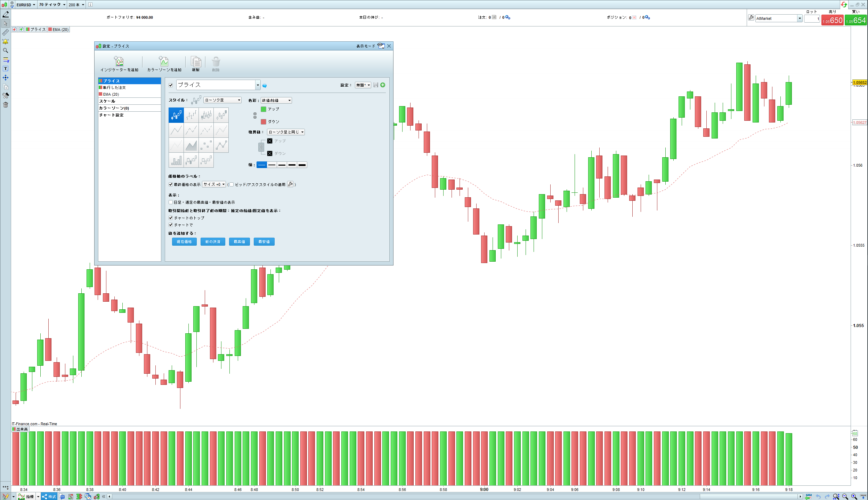Click インジケーターを追加 icon

pos(119,62)
